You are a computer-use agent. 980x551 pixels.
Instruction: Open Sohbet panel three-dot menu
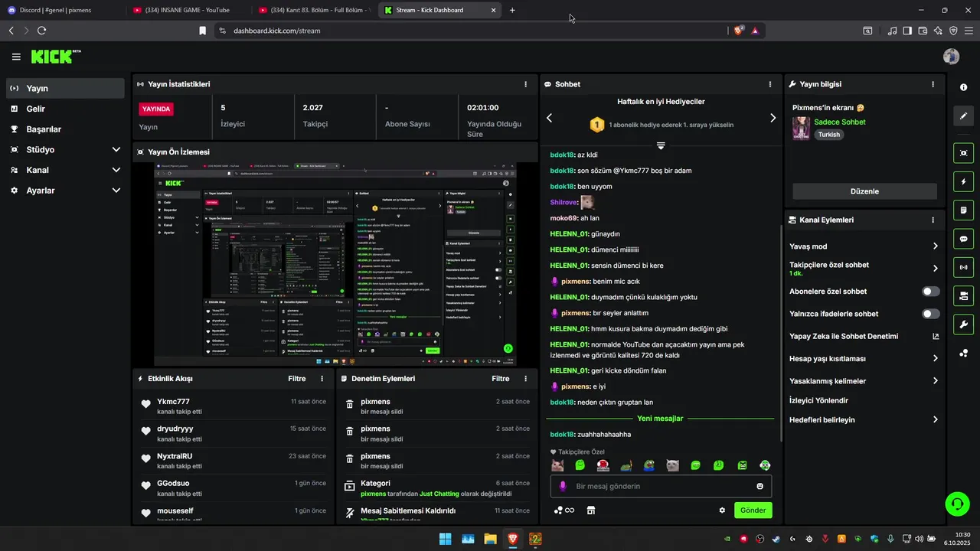tap(770, 84)
